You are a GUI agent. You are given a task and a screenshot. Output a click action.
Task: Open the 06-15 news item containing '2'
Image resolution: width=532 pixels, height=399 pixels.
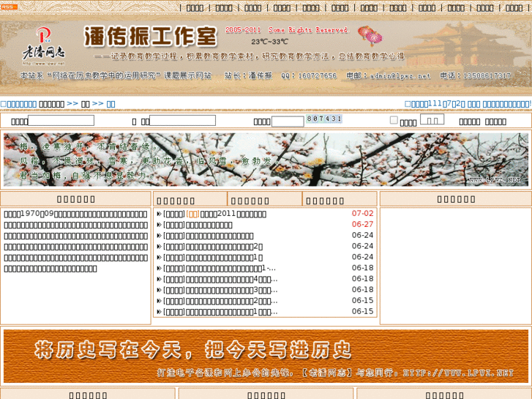click(232, 301)
